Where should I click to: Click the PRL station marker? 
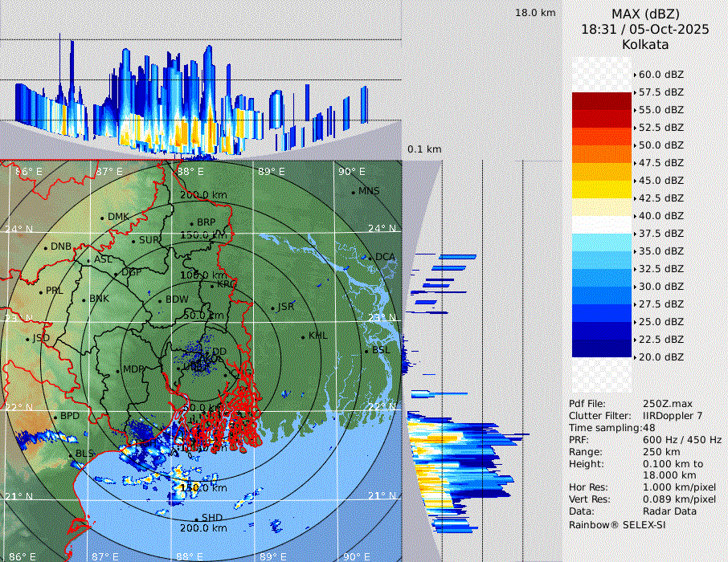coord(41,291)
